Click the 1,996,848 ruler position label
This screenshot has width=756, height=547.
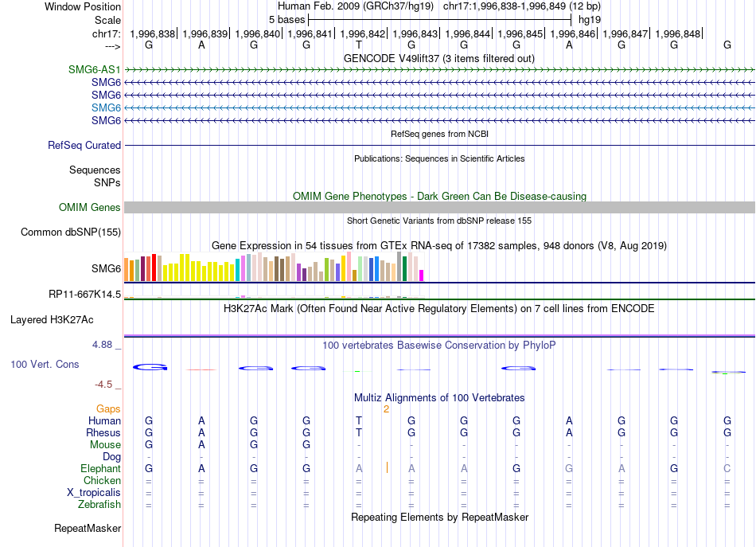[678, 33]
